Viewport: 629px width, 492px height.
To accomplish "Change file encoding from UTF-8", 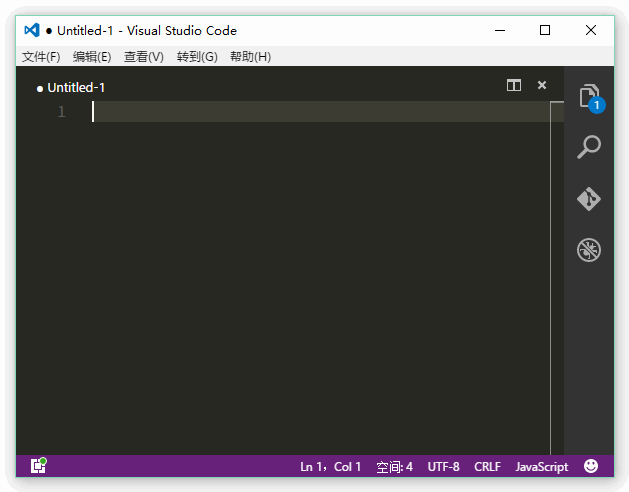I will tap(443, 467).
